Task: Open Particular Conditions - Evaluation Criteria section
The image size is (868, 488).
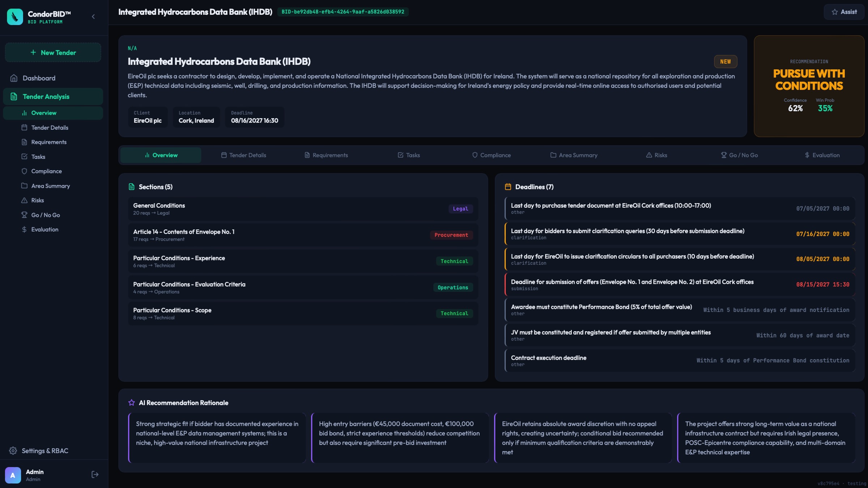Action: coord(303,287)
